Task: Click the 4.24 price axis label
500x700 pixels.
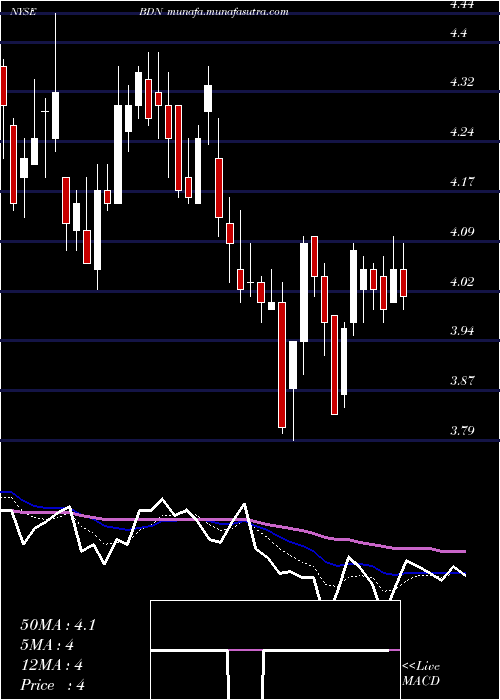Action: tap(462, 132)
